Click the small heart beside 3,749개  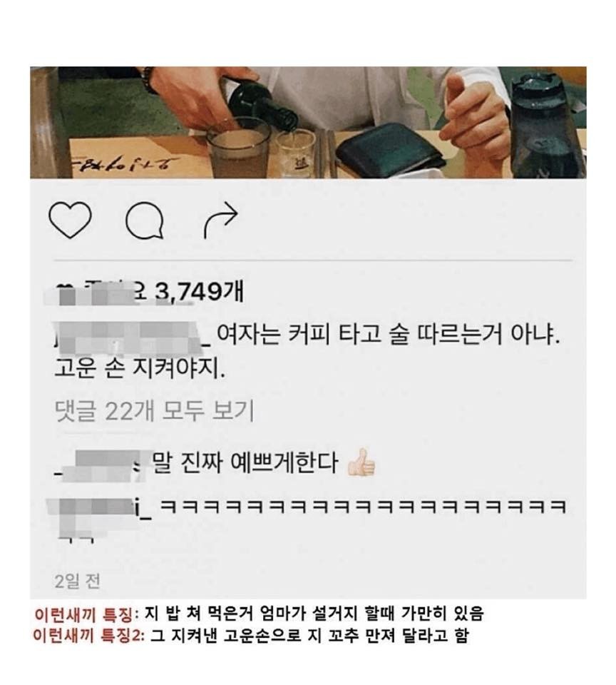64,288
